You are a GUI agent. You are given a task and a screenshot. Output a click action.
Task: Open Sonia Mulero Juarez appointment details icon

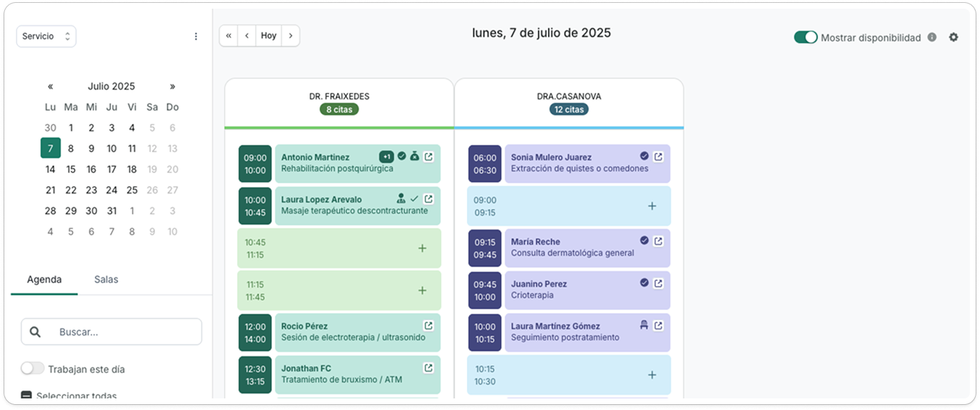658,156
